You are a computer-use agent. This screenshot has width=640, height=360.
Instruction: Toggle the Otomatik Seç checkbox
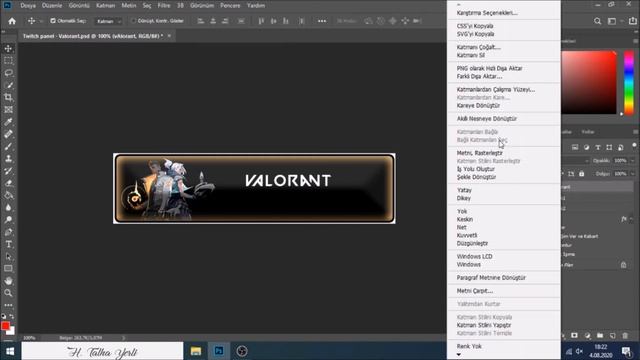pos(53,20)
